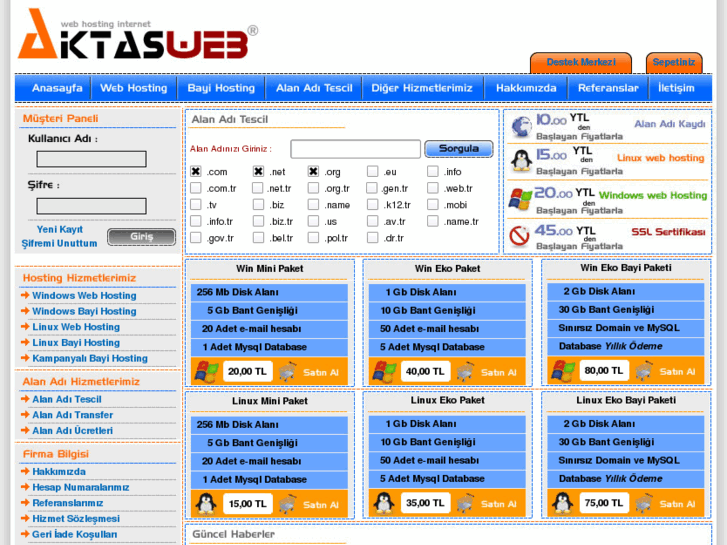The image size is (727, 545).
Task: Open Hesap Numaralarımız link
Action: (81, 487)
